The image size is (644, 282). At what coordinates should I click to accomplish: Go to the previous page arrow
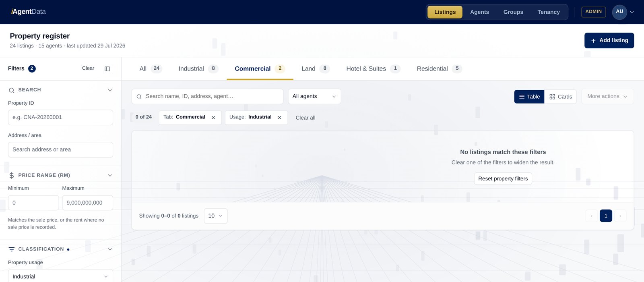591,216
